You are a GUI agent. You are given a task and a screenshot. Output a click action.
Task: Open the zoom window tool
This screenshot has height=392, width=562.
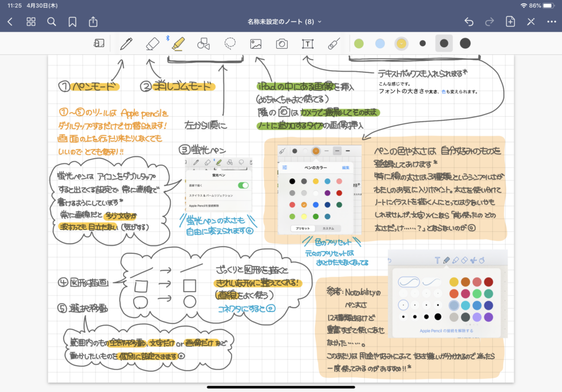(x=99, y=44)
